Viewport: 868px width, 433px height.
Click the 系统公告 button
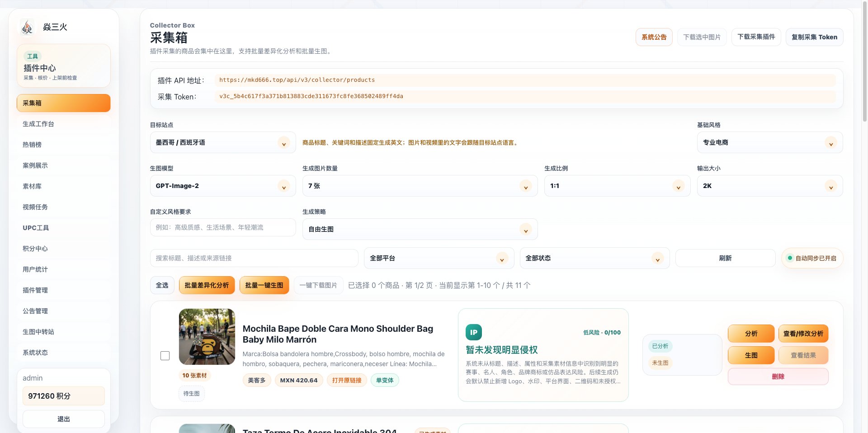point(654,37)
